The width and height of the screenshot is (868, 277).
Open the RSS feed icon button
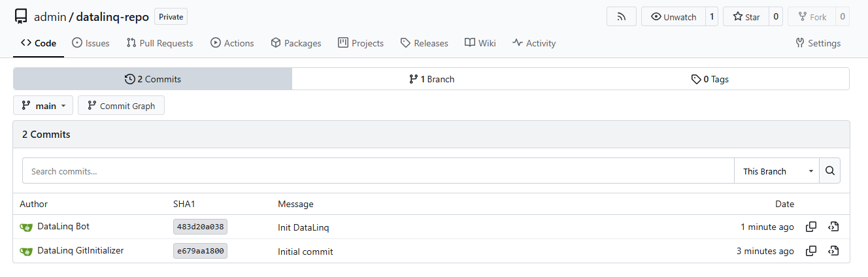622,17
